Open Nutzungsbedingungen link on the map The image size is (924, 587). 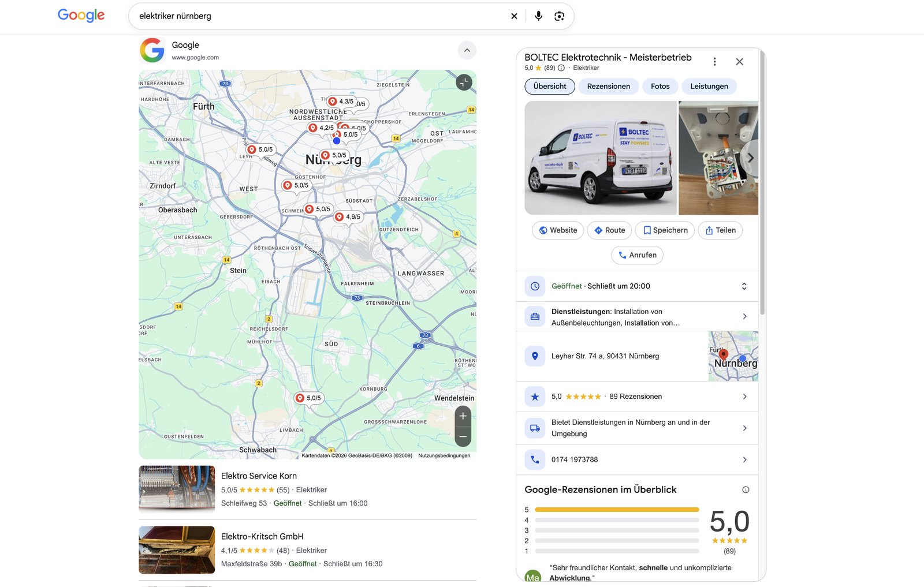pos(444,455)
